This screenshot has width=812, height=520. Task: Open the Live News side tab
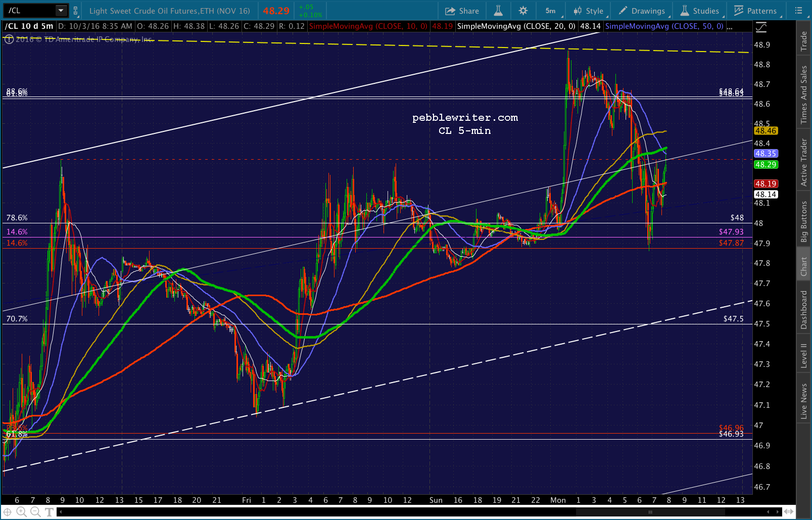(x=804, y=401)
